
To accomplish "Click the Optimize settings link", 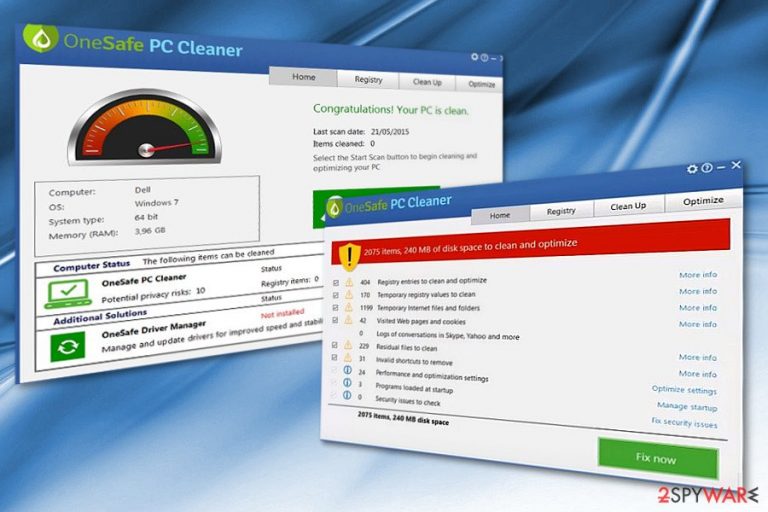I will [x=684, y=390].
